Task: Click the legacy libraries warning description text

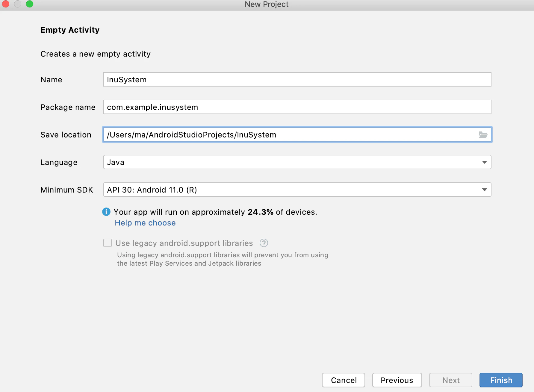Action: [x=223, y=259]
